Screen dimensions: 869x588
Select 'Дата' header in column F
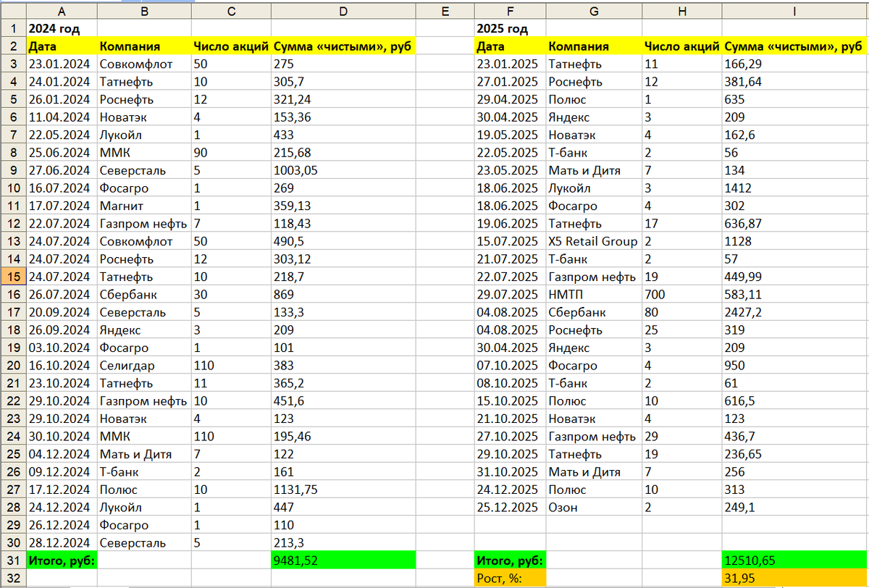pos(510,46)
